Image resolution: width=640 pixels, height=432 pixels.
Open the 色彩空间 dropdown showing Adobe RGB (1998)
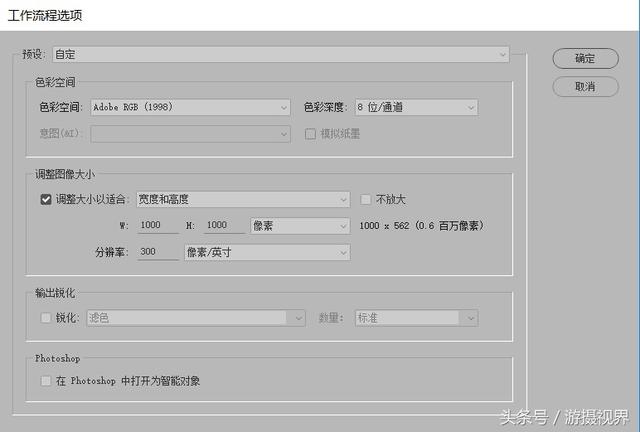click(x=190, y=107)
